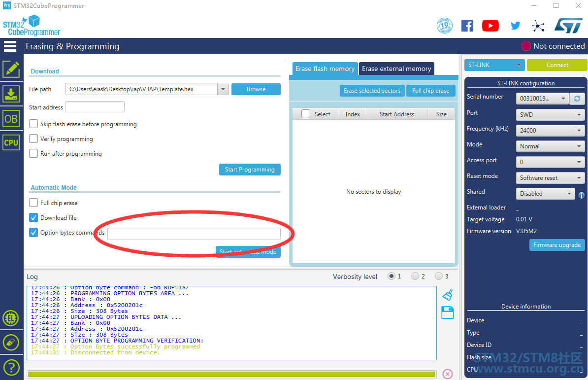This screenshot has width=588, height=380.
Task: Click Erase selected sectors button
Action: (x=372, y=91)
